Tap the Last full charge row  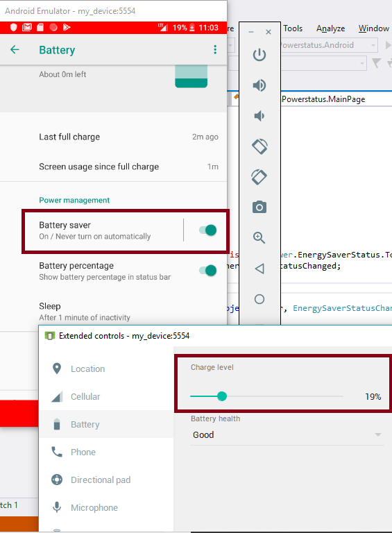[x=114, y=137]
